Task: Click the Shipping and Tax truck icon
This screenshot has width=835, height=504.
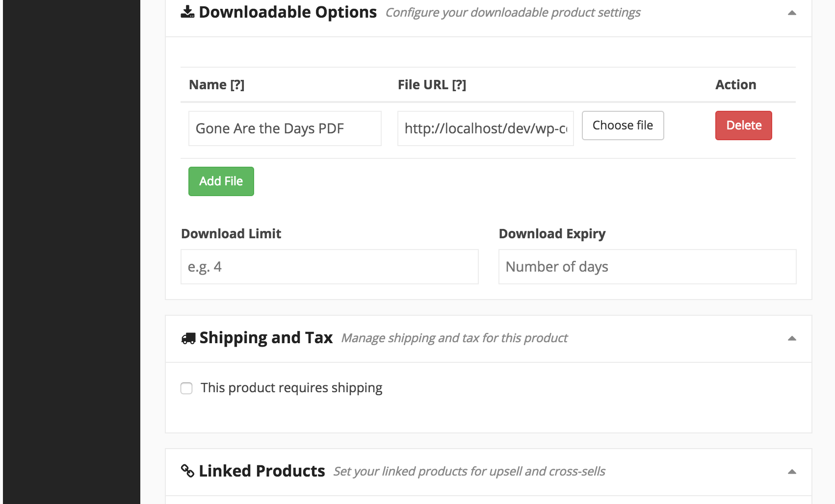Action: tap(188, 338)
